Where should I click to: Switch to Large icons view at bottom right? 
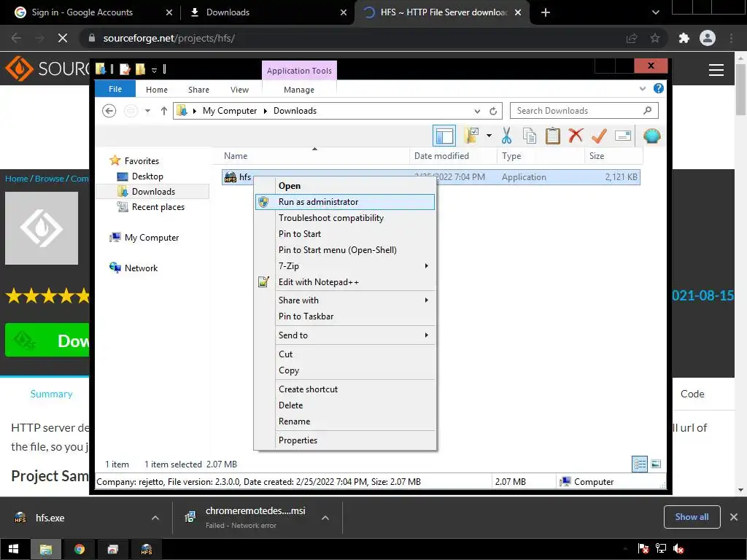click(x=656, y=464)
